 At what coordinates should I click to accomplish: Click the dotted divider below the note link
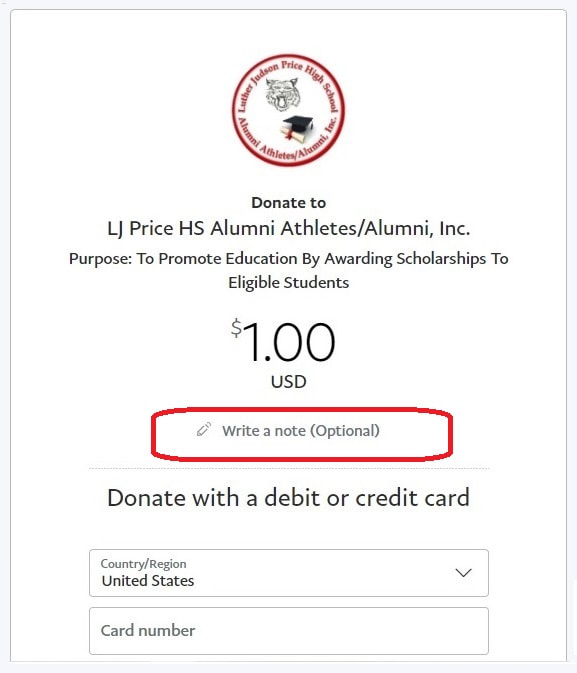point(288,469)
